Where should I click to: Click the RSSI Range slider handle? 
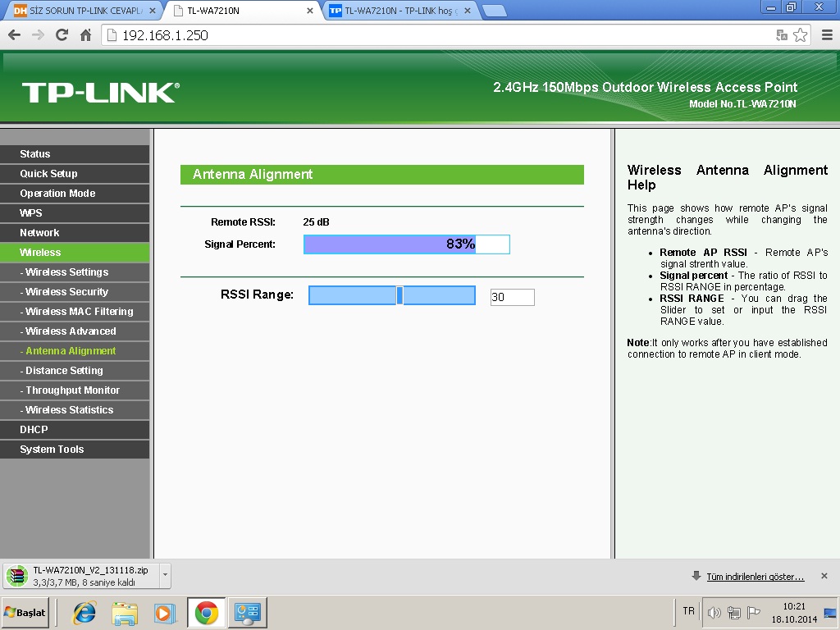[x=399, y=295]
